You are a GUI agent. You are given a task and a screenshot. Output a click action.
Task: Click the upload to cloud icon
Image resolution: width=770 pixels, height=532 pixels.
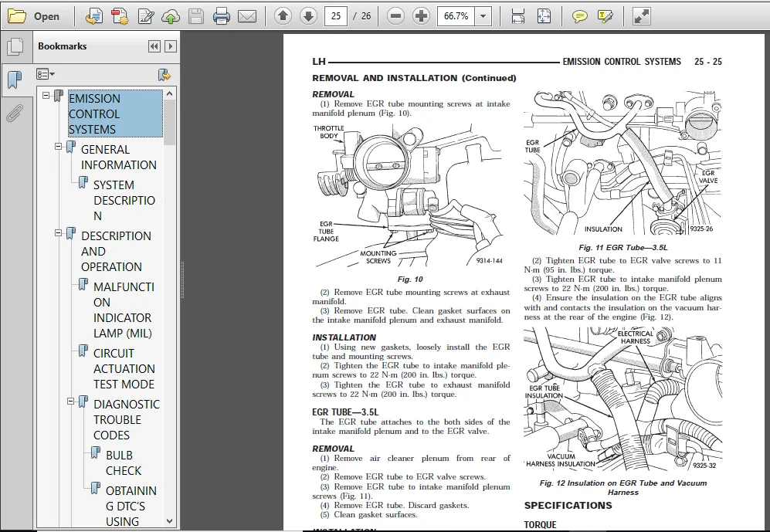pyautogui.click(x=171, y=16)
